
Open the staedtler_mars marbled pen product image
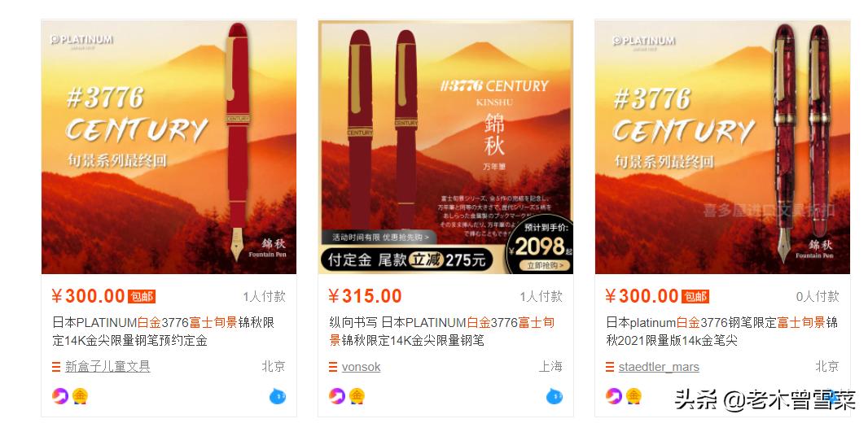point(722,147)
